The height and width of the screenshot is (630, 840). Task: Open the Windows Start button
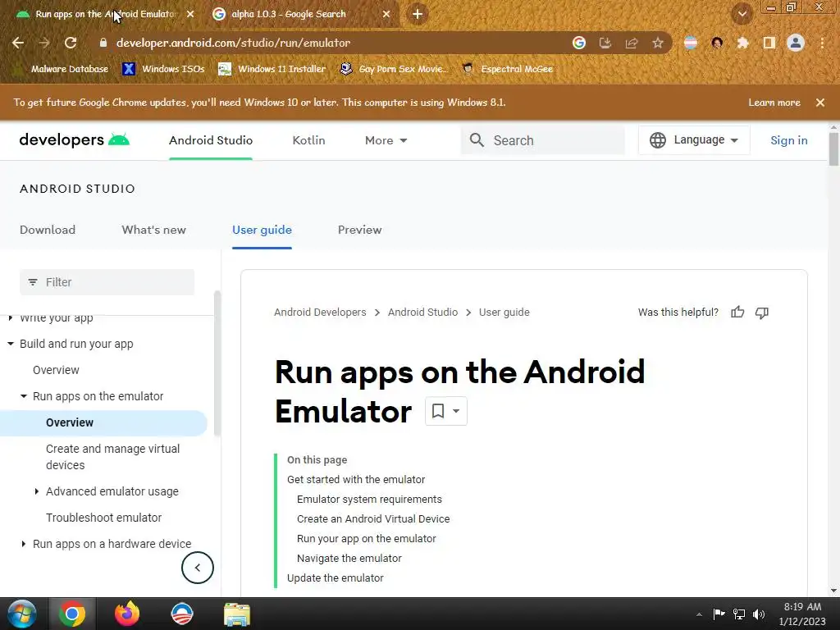[x=22, y=614]
